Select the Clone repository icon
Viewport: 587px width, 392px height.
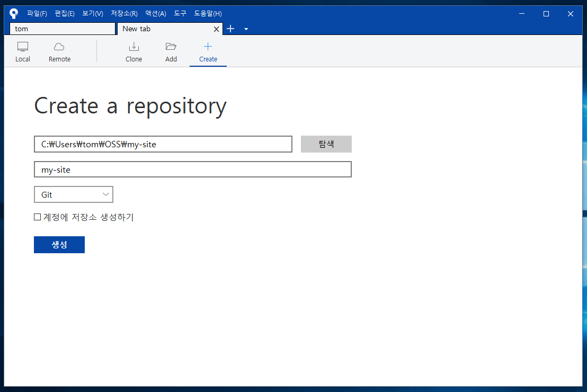click(134, 52)
